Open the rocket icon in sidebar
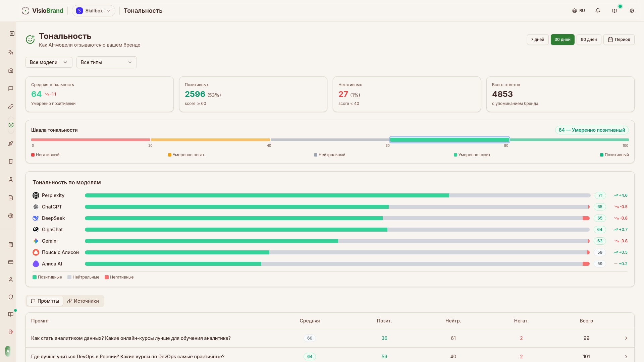The height and width of the screenshot is (362, 644). pos(11,143)
